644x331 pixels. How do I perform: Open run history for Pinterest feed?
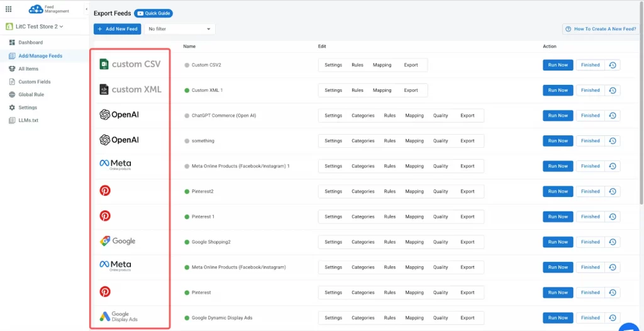(x=613, y=293)
